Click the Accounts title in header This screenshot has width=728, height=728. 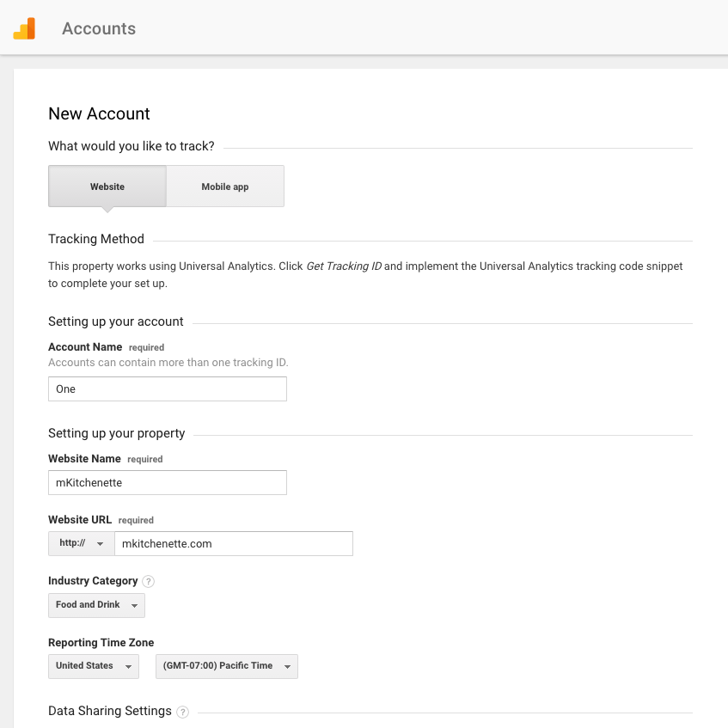click(x=99, y=28)
